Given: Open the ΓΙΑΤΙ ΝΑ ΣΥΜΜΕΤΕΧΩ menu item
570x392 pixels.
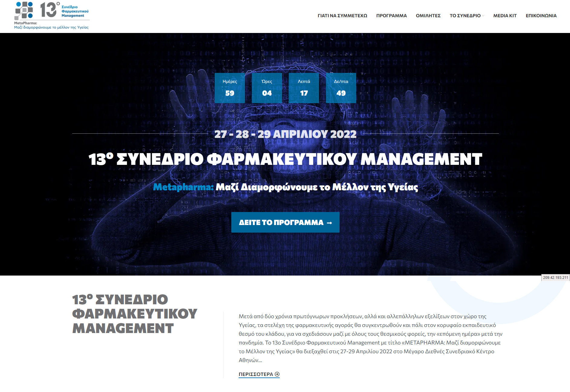Looking at the screenshot, I should click(x=342, y=16).
